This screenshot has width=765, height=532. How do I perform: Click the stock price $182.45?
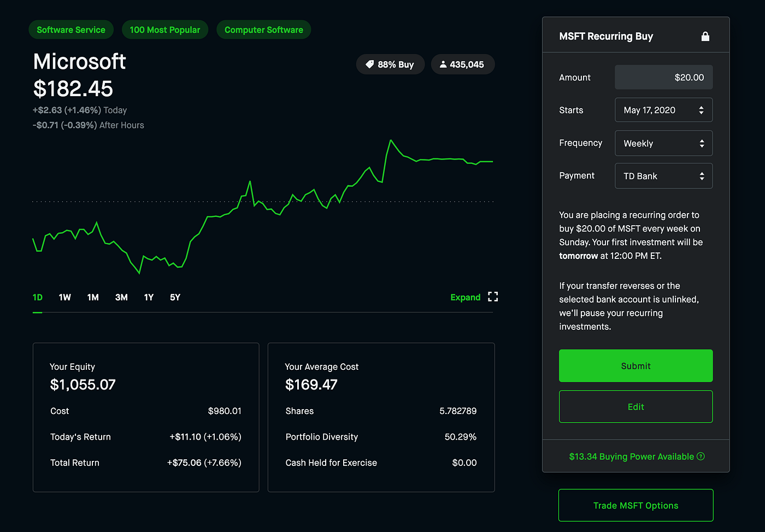[73, 88]
